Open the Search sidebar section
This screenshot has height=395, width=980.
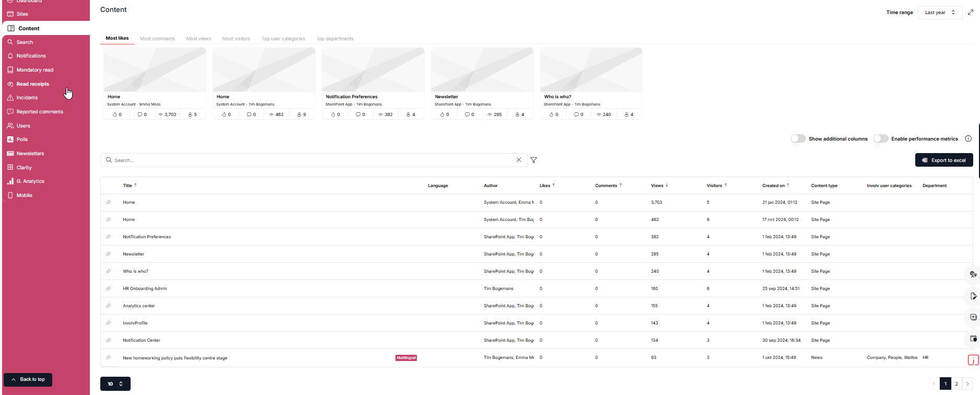(25, 42)
